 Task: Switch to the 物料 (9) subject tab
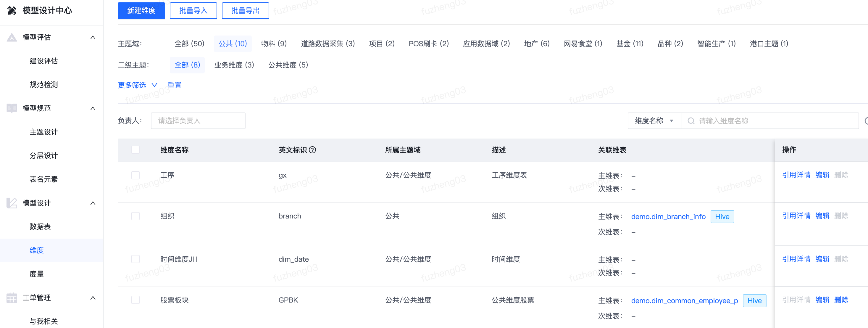click(x=274, y=44)
